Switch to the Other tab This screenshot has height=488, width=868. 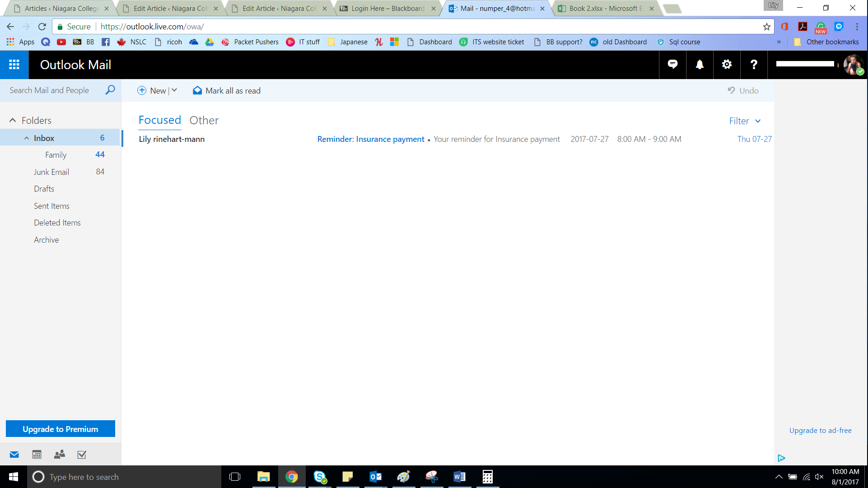(x=204, y=120)
